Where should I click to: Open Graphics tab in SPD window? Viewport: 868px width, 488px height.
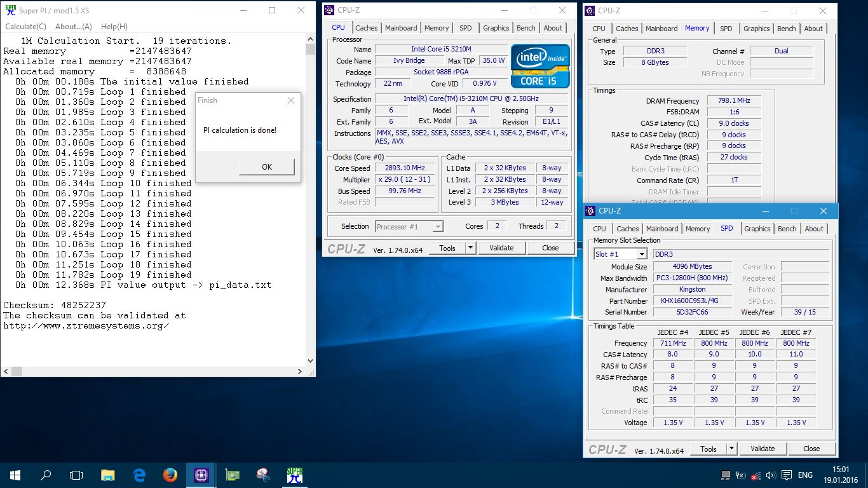[x=757, y=229]
